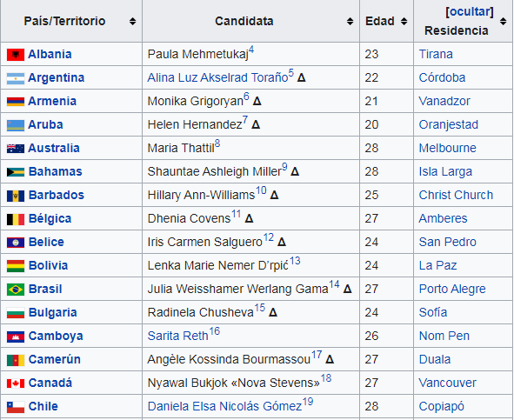
Task: Click the Camboya flag icon
Action: (x=16, y=337)
